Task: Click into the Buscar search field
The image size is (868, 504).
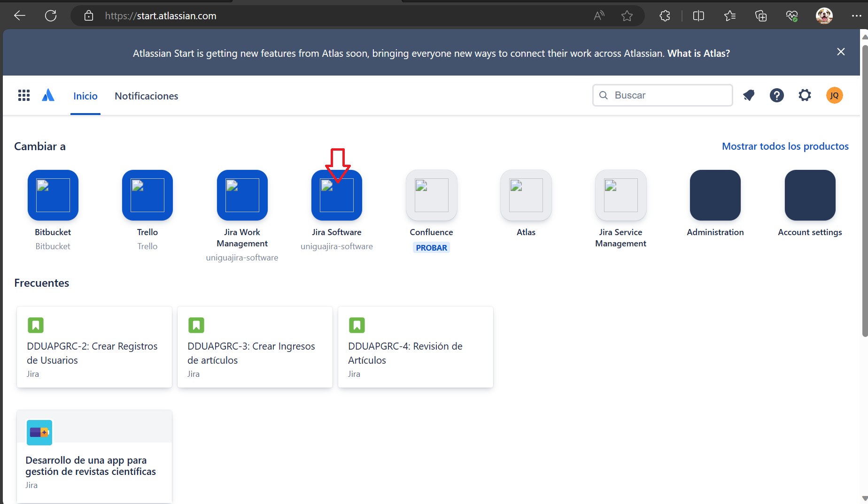Action: (x=662, y=95)
